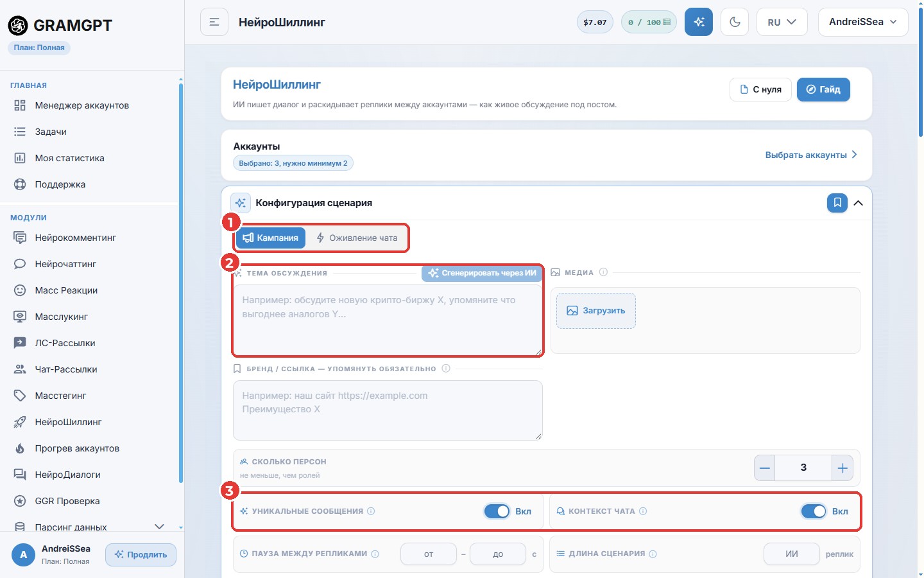This screenshot has width=924, height=578.
Task: Open the Нейрочаттинг module
Action: [89, 264]
